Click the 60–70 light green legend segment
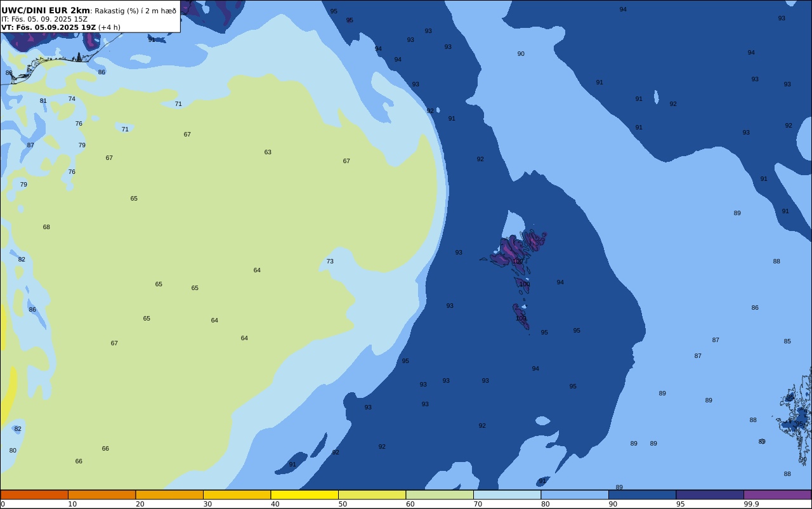Viewport: 812px width, 509px height. point(440,494)
